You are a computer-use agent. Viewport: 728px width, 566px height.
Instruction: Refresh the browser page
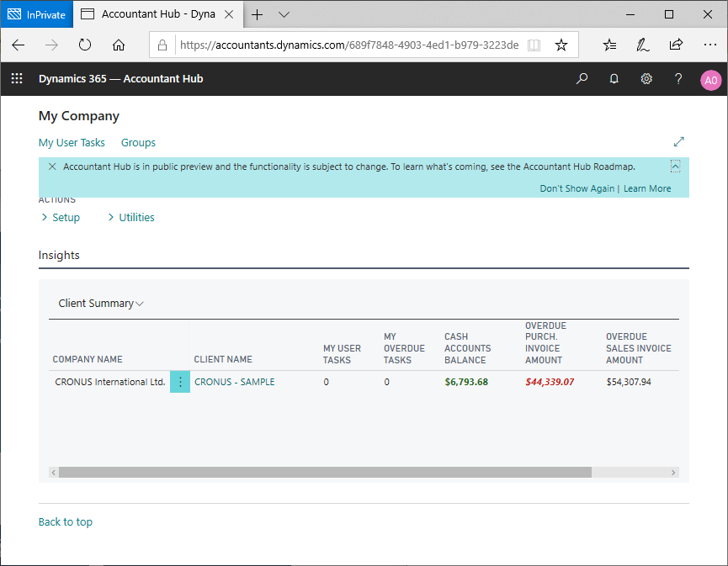85,45
